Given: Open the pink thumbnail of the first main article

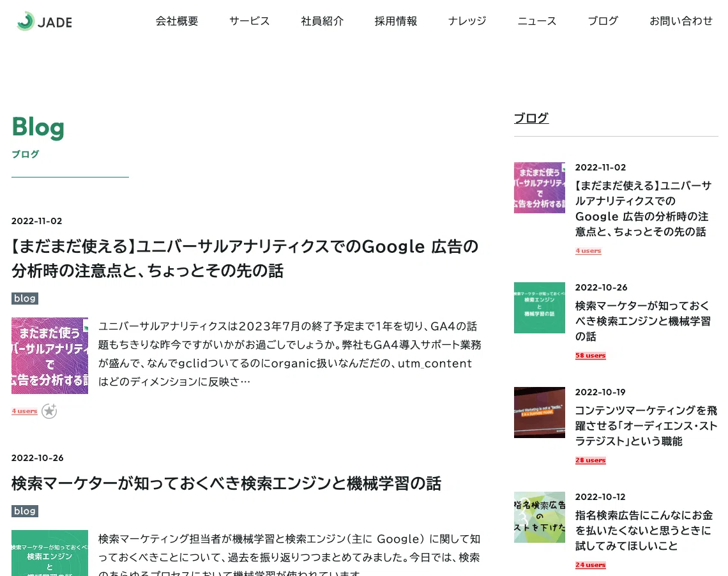Looking at the screenshot, I should (50, 356).
